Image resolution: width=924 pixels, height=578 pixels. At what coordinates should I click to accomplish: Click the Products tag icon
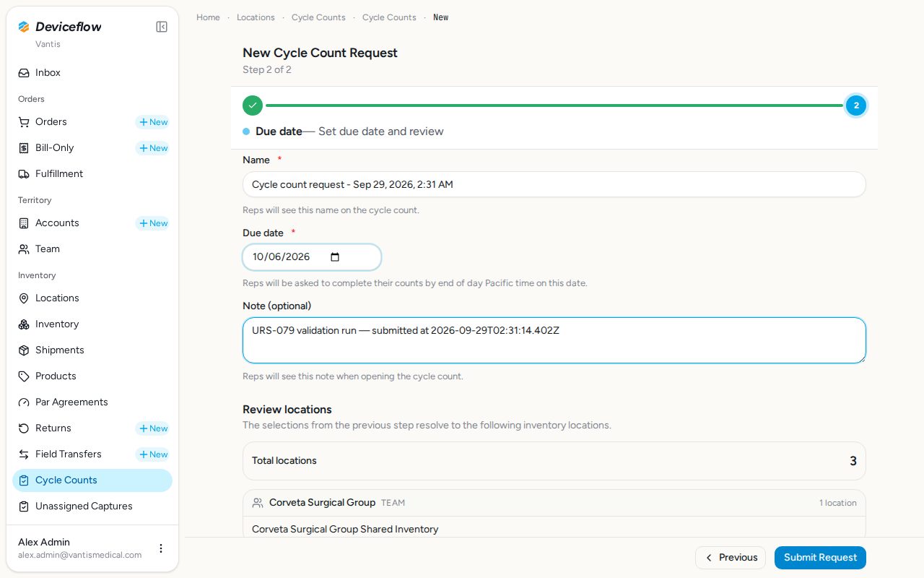coord(24,376)
